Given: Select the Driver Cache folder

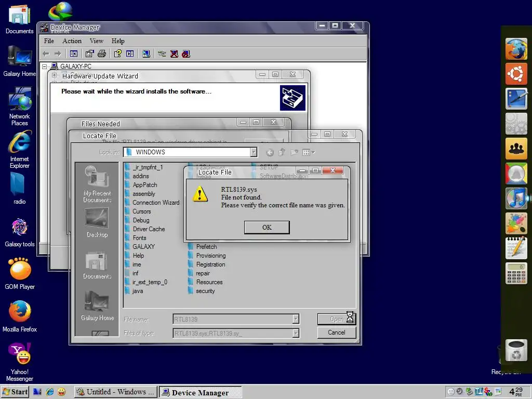Looking at the screenshot, I should [145, 229].
